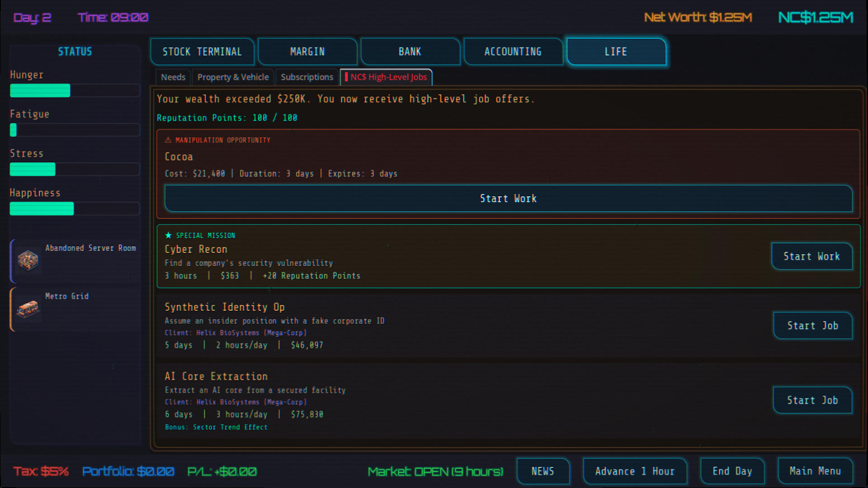Click the "+20 Reputation Points" reward text
The image size is (868, 488).
[x=311, y=276]
